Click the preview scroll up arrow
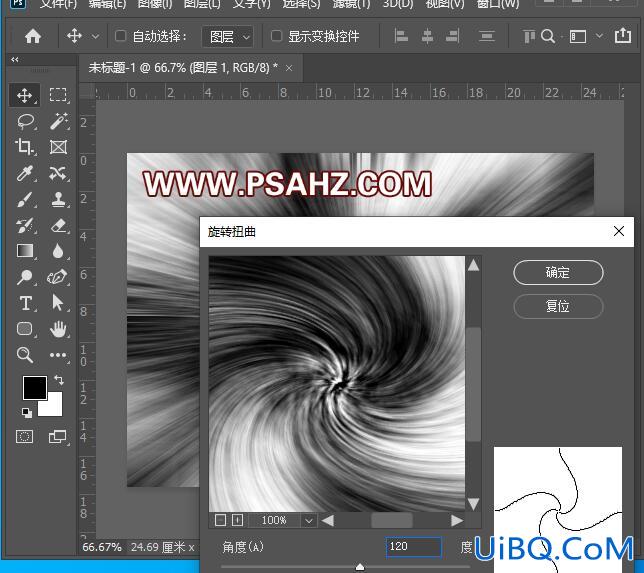 (x=474, y=265)
